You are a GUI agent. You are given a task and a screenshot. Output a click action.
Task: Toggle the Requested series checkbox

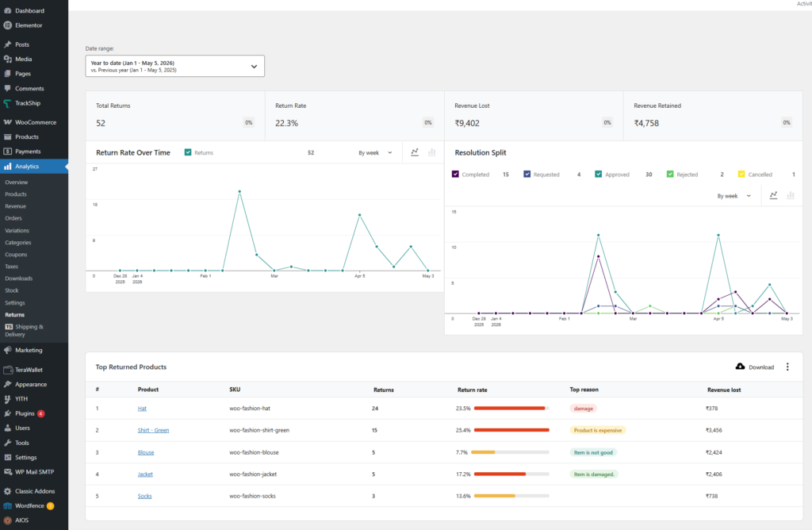527,174
